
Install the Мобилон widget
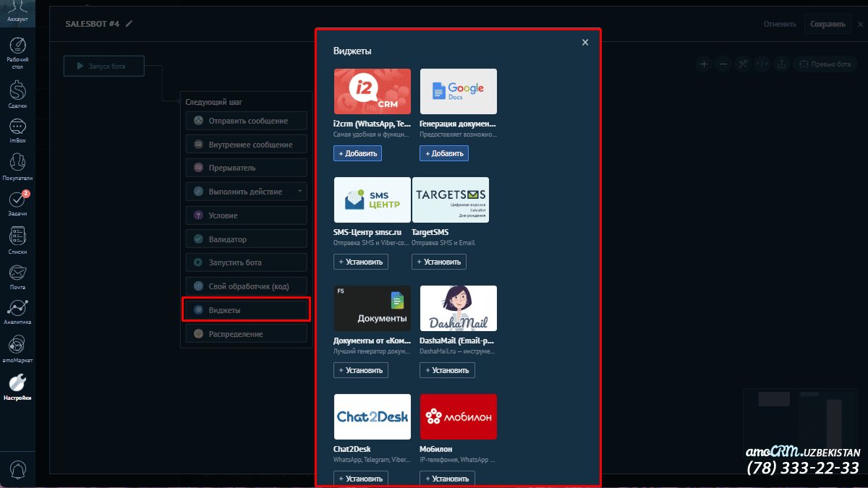point(447,479)
